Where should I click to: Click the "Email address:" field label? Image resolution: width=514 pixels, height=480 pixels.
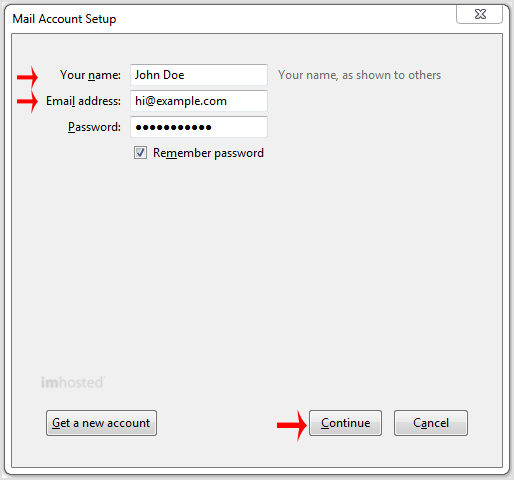point(83,101)
